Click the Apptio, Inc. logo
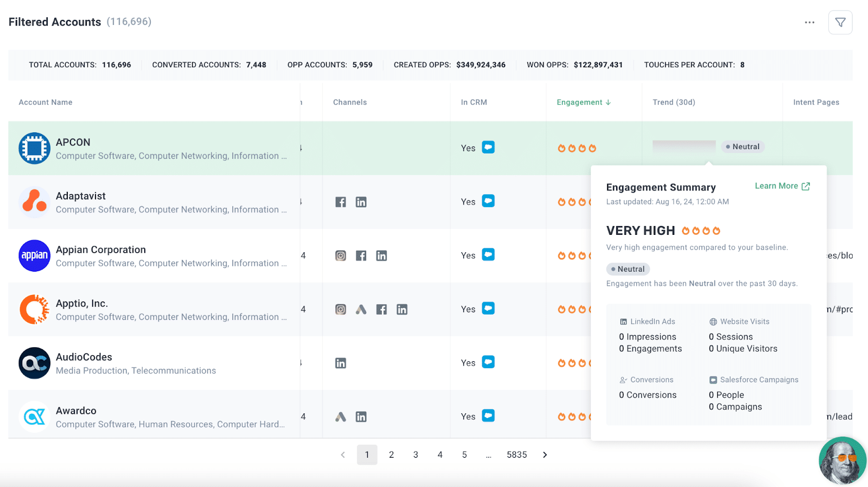 (35, 309)
